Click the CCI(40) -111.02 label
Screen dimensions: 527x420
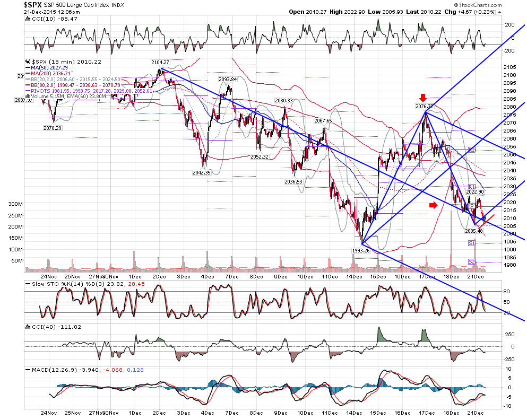point(56,327)
